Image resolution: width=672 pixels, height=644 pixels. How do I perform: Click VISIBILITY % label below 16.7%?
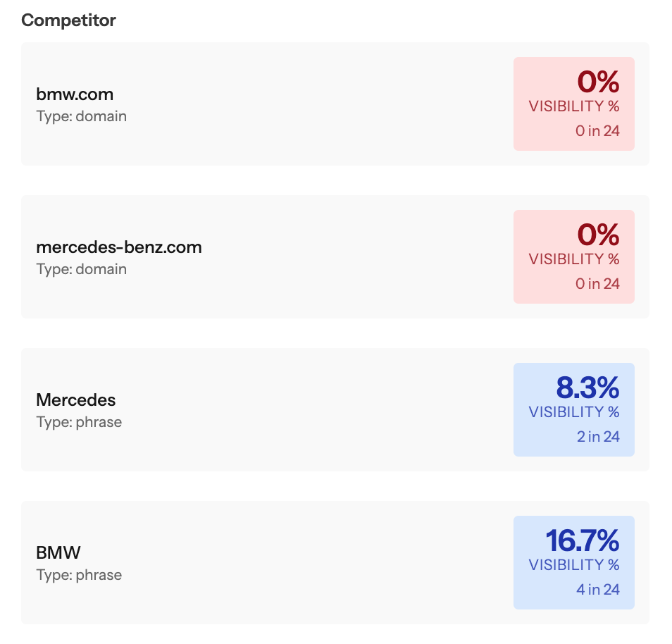point(574,565)
